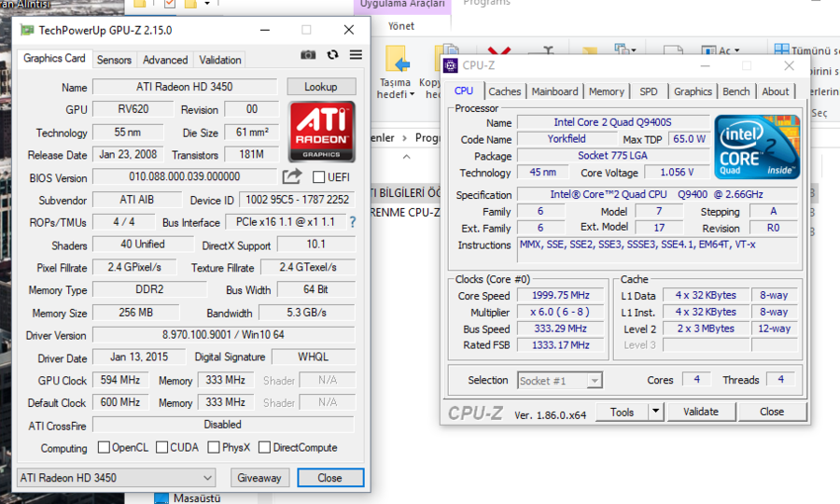Click the Rated FSB 1333.17 MHz value
The width and height of the screenshot is (840, 504).
(560, 345)
